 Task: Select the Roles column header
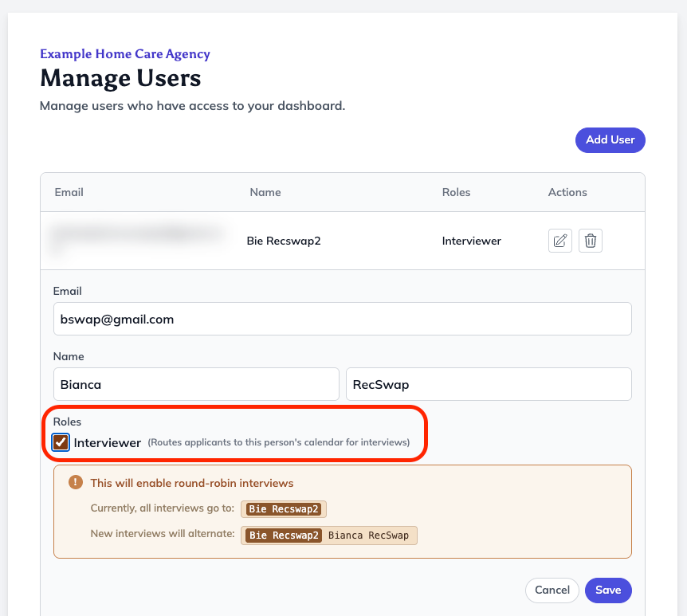[456, 192]
